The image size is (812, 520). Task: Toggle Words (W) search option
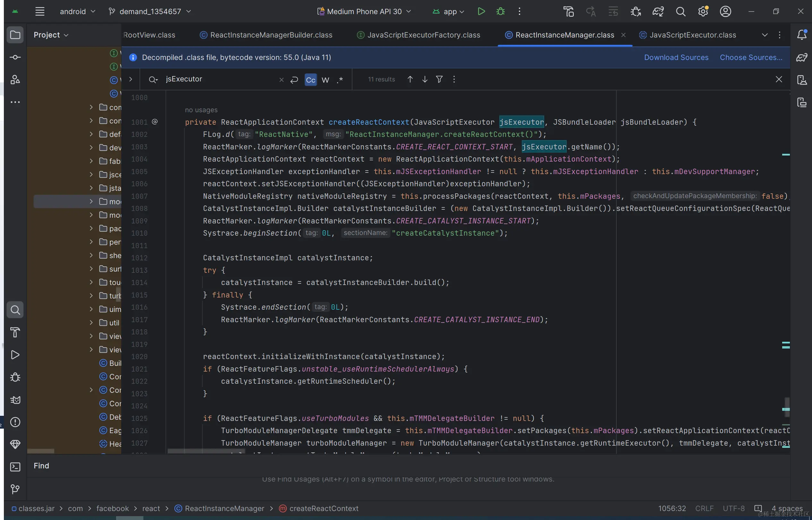coord(325,80)
